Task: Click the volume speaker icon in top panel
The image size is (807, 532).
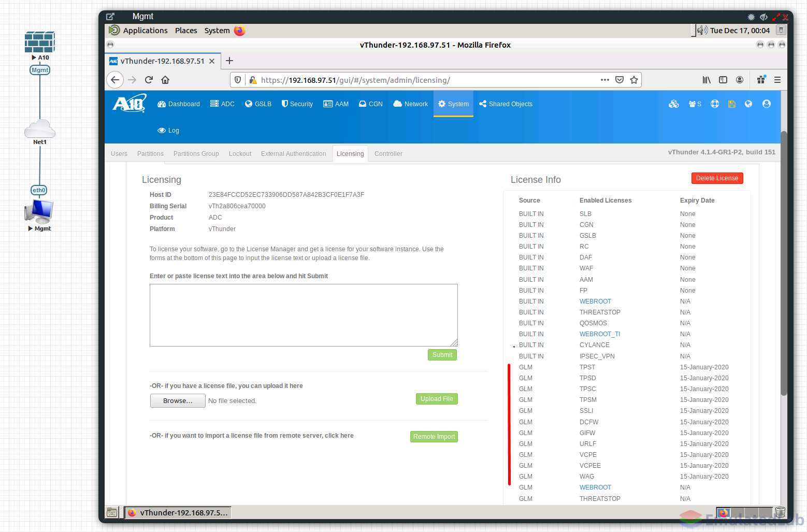Action: (702, 30)
